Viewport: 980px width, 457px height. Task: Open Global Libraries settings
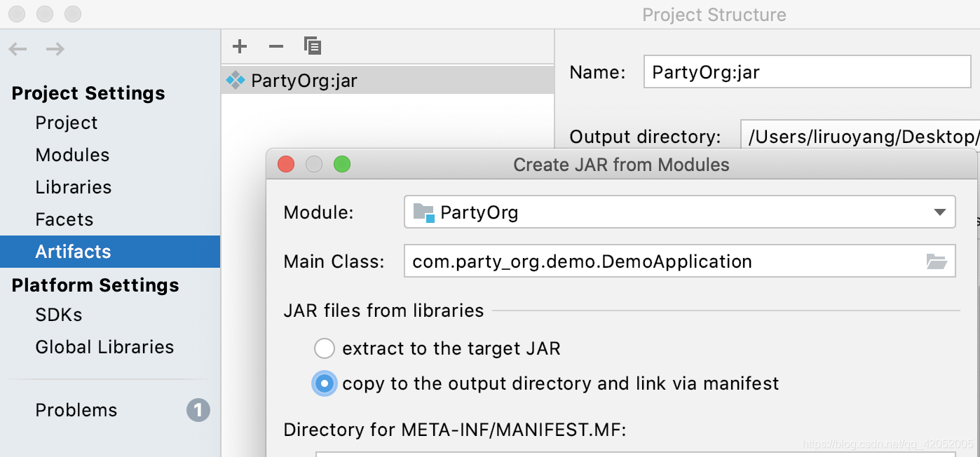pos(104,347)
